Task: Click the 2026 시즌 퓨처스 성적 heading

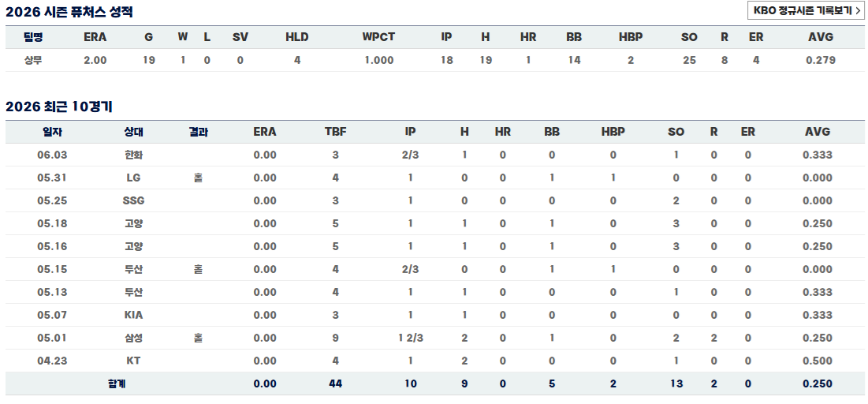Action: point(69,12)
